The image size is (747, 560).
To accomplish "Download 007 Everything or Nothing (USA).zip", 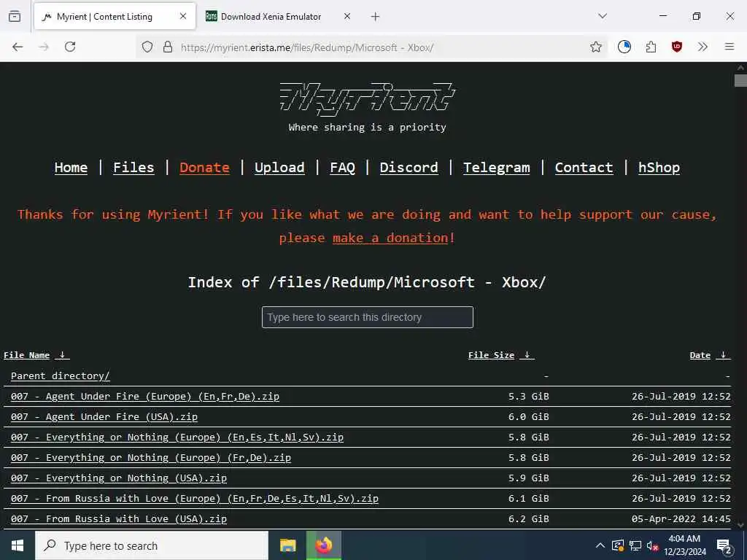I will point(119,478).
